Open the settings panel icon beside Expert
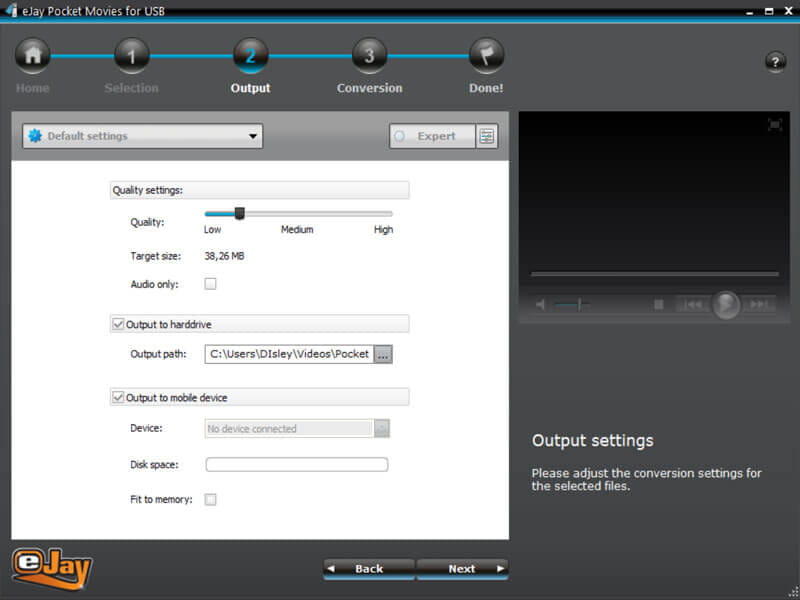The width and height of the screenshot is (800, 600). [487, 137]
